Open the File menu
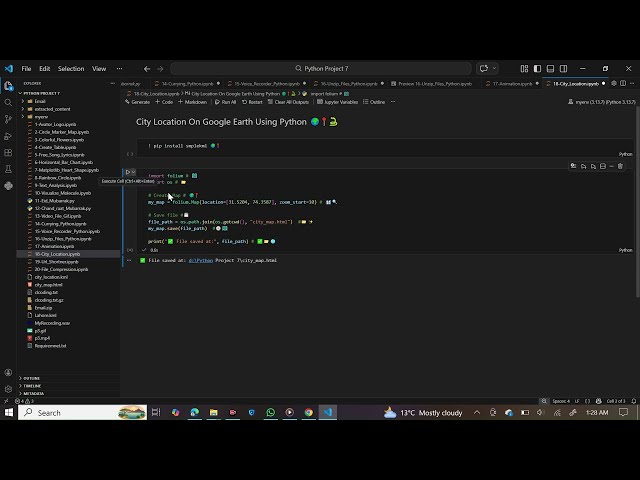This screenshot has height=480, width=640. (x=27, y=69)
